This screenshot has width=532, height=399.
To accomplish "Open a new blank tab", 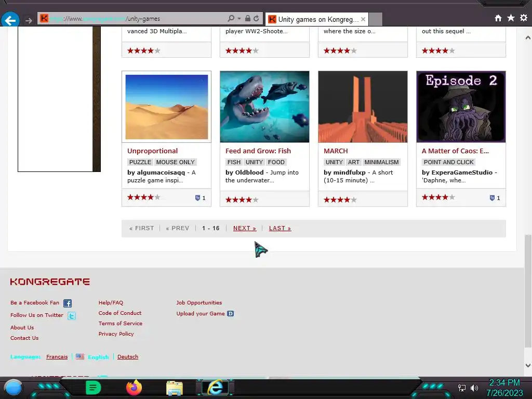I will [376, 19].
